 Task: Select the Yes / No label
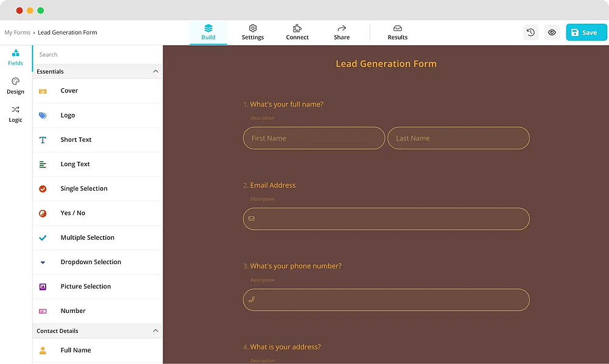click(x=72, y=213)
